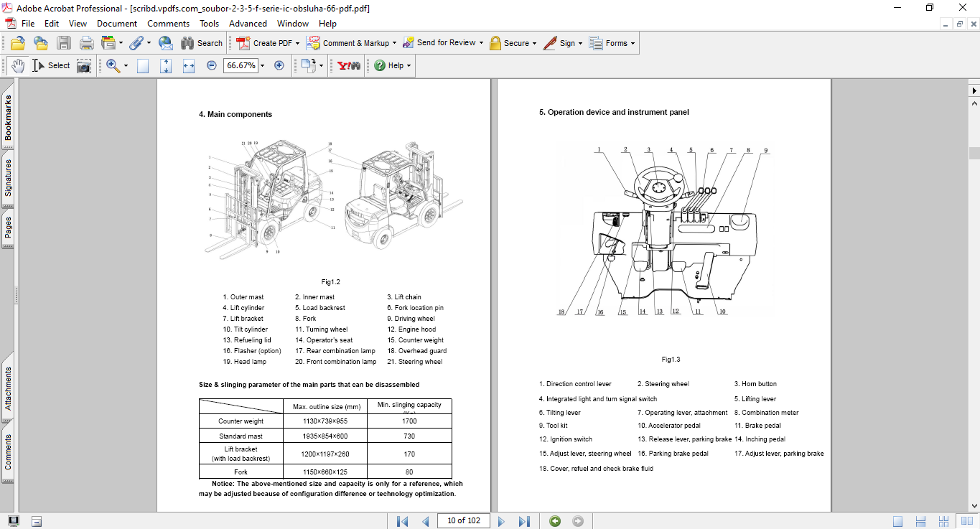Open the Bookmarks side panel tab
This screenshot has width=980, height=529.
[8, 117]
